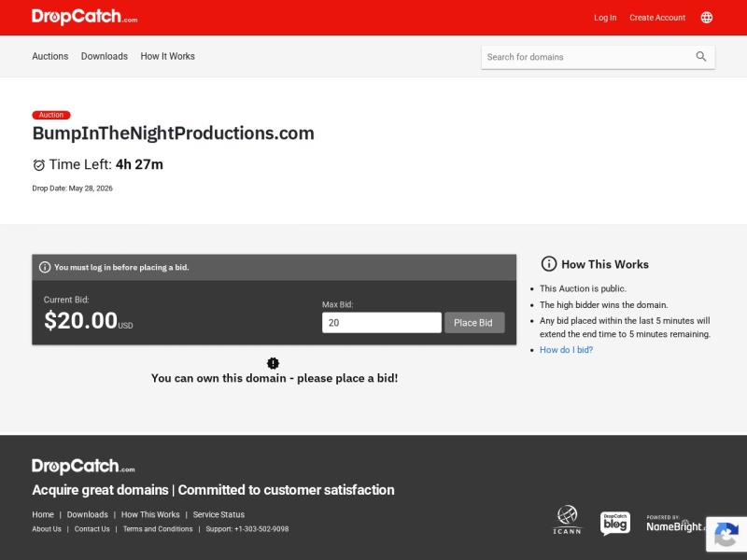Click the 'Acquire great domains' footer tagline
Screen dimensions: 747x560
coord(213,490)
